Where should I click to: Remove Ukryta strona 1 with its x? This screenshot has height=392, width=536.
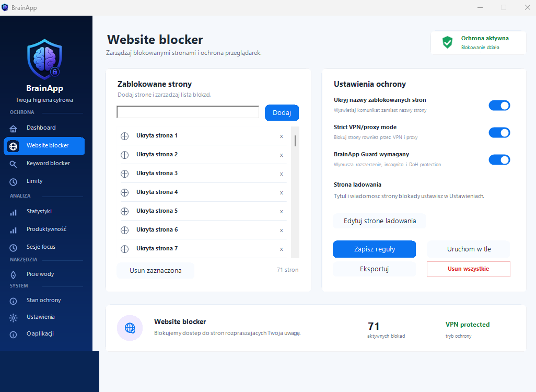282,136
